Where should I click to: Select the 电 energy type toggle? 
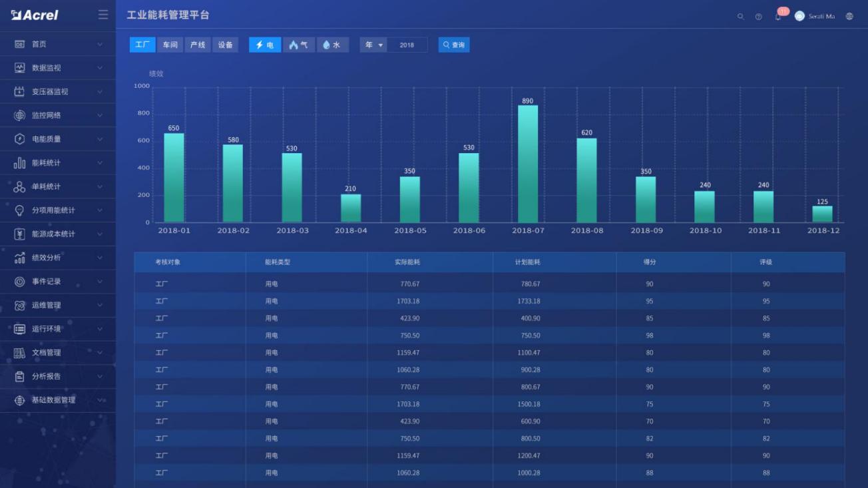pos(264,45)
